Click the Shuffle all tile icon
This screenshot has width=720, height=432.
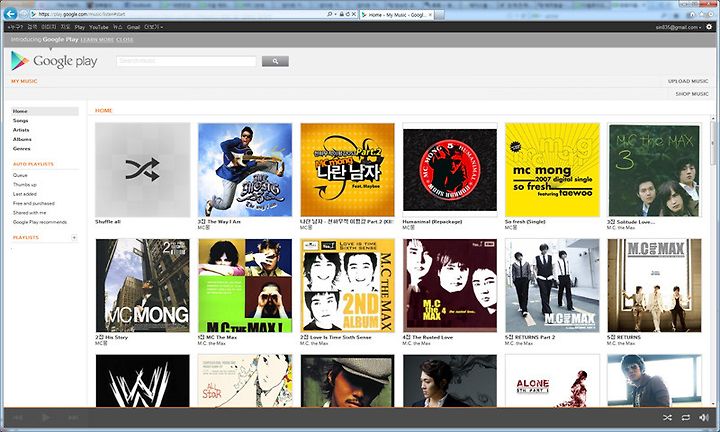point(142,169)
